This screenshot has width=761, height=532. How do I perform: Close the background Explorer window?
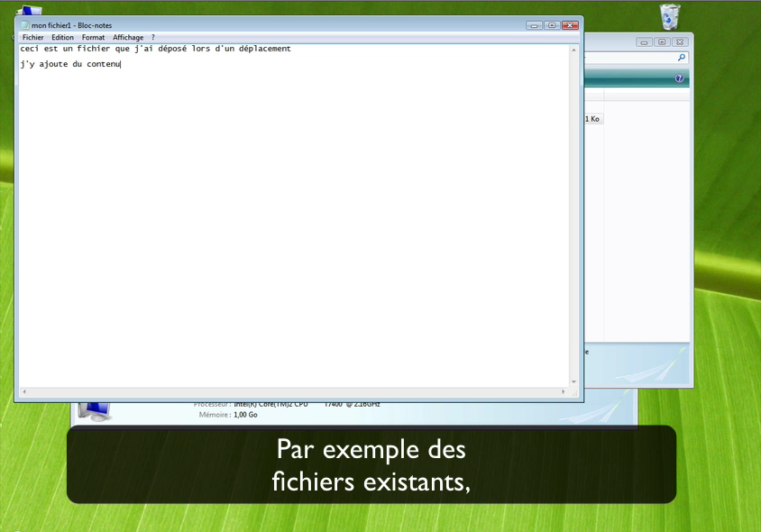click(680, 42)
